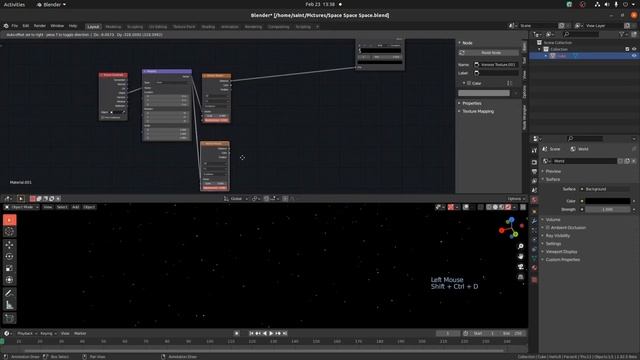Play the animation forward
Image resolution: width=640 pixels, height=360 pixels.
point(271,333)
